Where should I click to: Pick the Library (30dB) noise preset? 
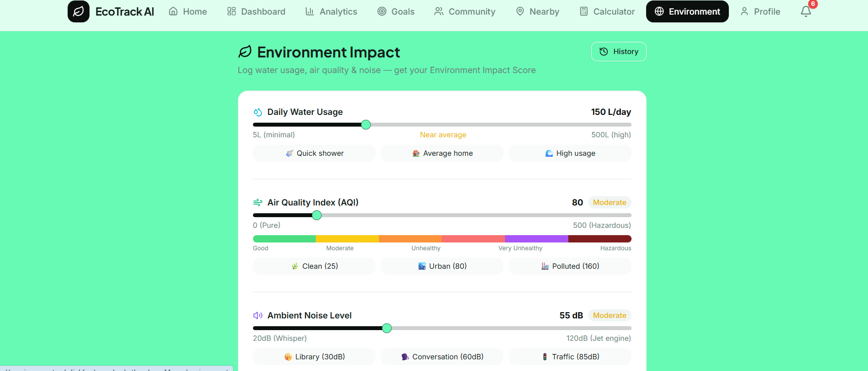click(x=314, y=357)
